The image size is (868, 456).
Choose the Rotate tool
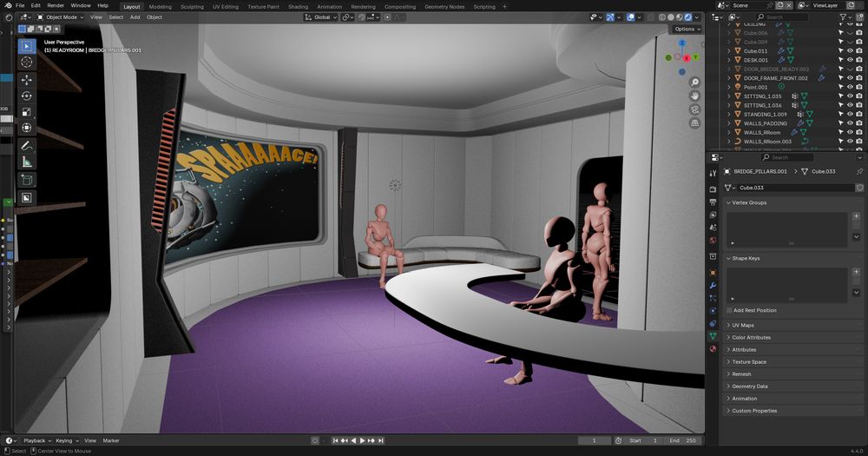[27, 96]
